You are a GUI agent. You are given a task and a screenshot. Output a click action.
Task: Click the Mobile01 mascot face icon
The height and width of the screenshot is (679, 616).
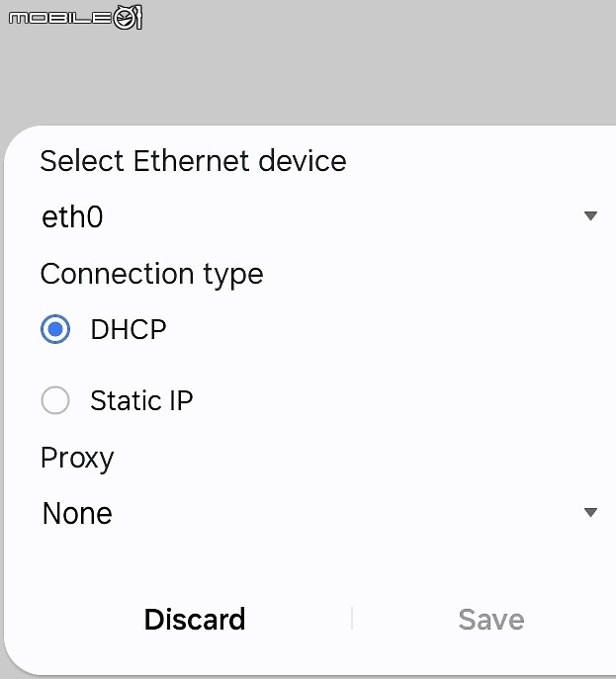[x=128, y=18]
